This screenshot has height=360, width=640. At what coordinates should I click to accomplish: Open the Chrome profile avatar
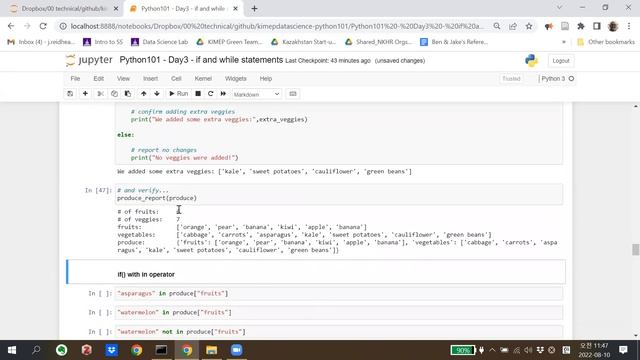point(613,26)
